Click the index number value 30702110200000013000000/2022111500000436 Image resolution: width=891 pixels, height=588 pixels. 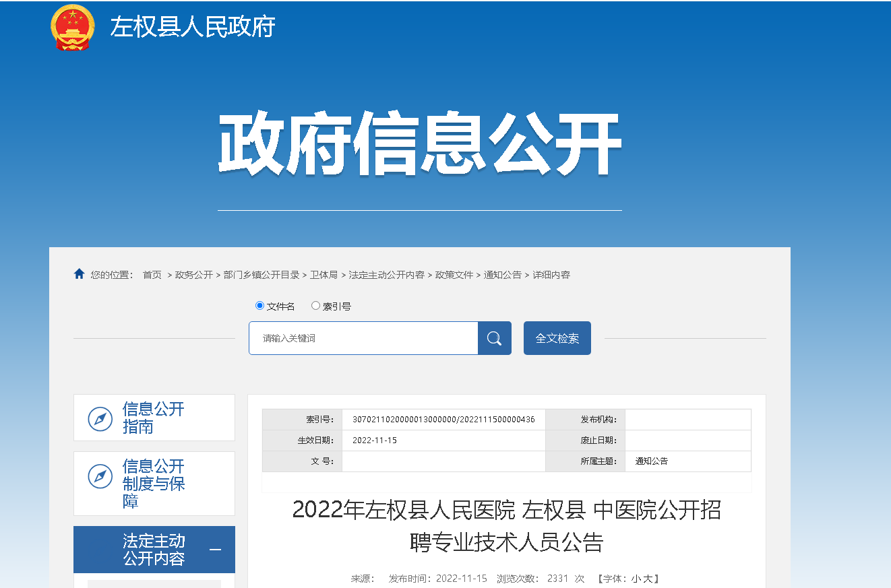443,420
